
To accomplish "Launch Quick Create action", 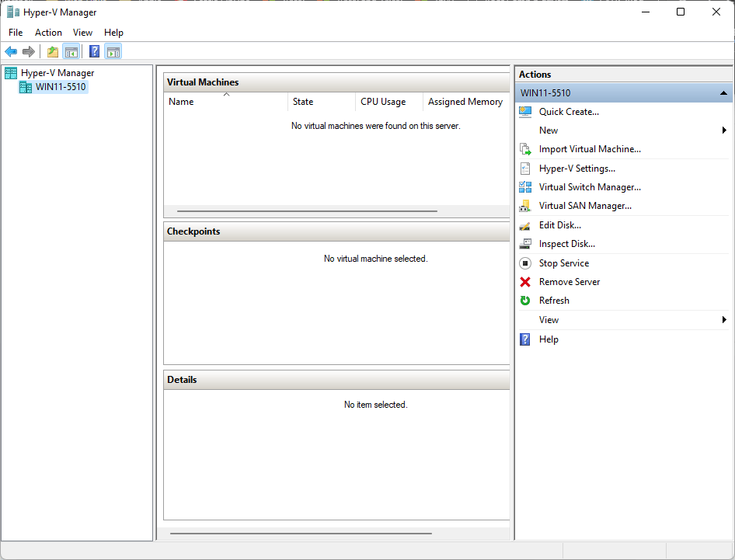I will (x=569, y=112).
